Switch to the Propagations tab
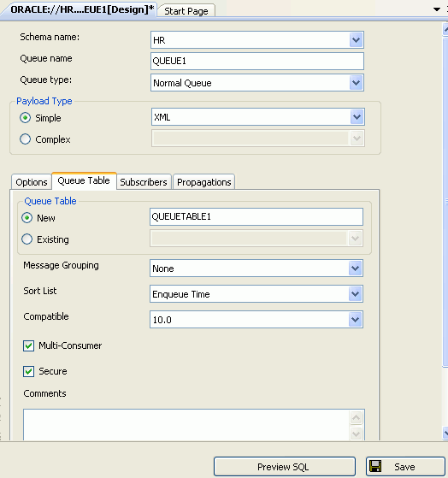The width and height of the screenshot is (448, 478). click(x=203, y=182)
